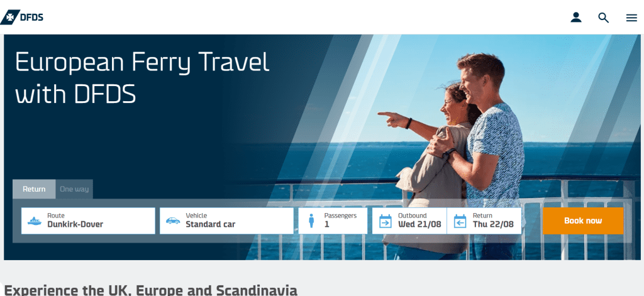Click the orange Book now button
This screenshot has height=296, width=644.
pos(583,221)
